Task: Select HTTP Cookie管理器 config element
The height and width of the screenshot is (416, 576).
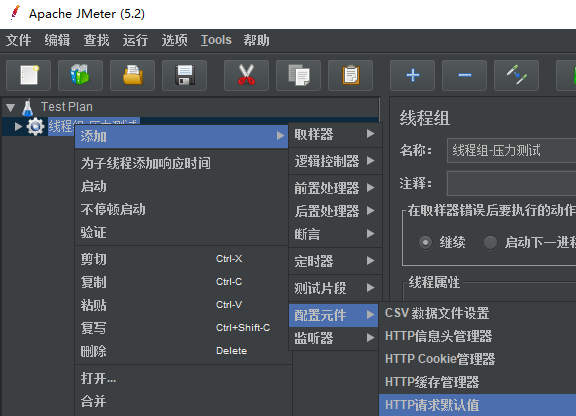Action: coord(478,359)
